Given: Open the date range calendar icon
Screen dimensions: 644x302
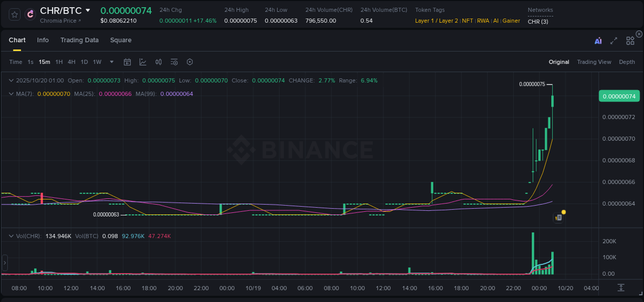Looking at the screenshot, I should (x=127, y=62).
